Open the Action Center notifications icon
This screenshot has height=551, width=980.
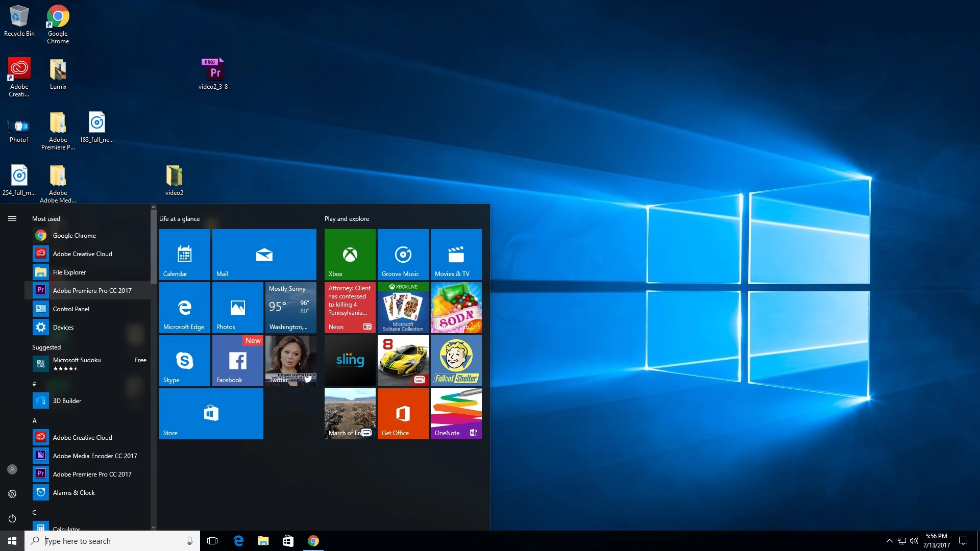(x=963, y=541)
